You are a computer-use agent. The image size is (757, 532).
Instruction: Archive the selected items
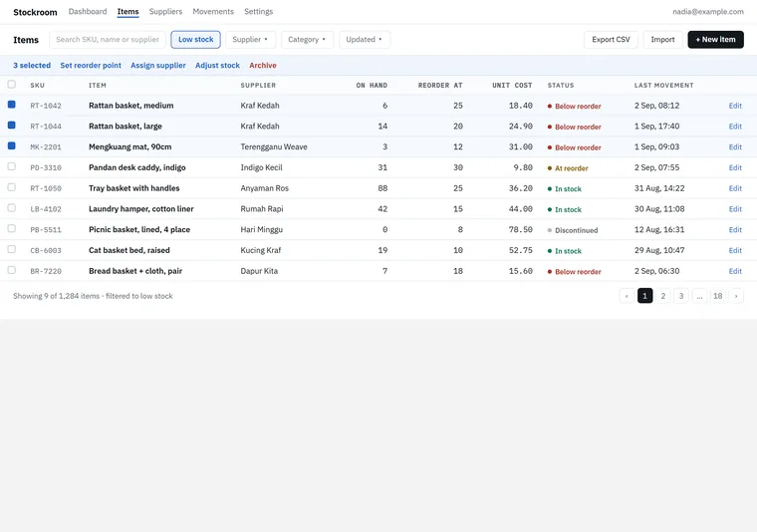coord(263,65)
